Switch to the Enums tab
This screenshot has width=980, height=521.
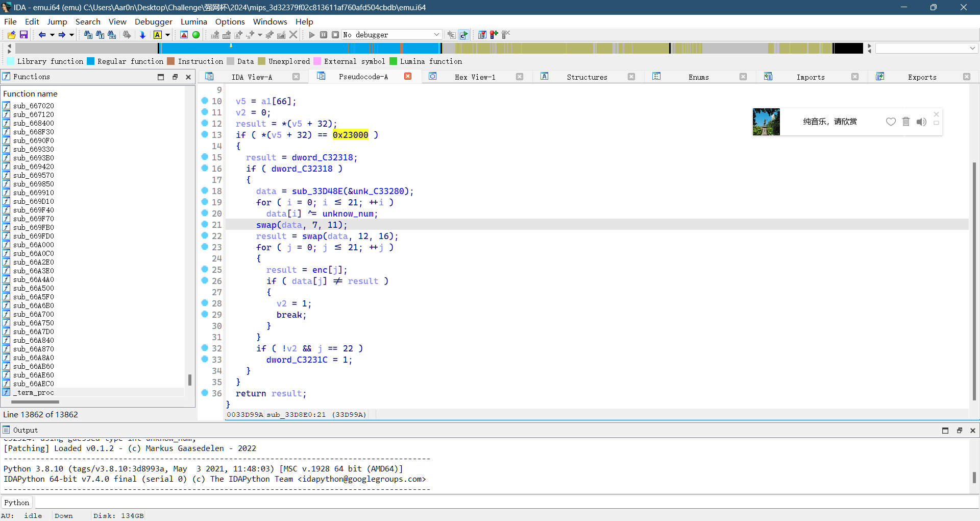tap(698, 77)
